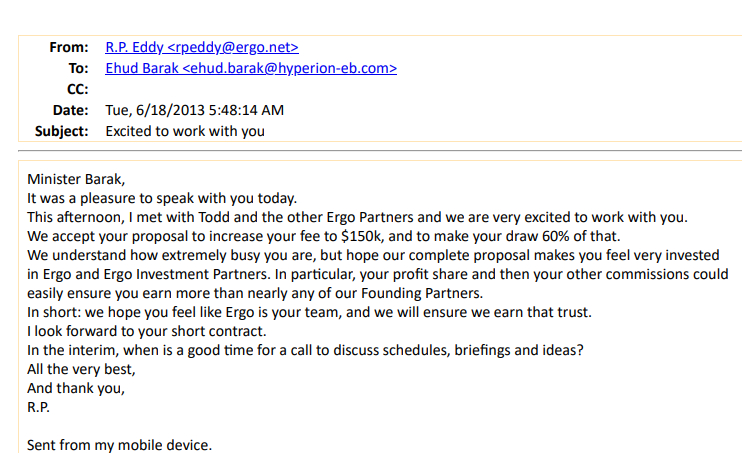This screenshot has height=453, width=742.
Task: Click the "To:" header label
Action: point(78,68)
